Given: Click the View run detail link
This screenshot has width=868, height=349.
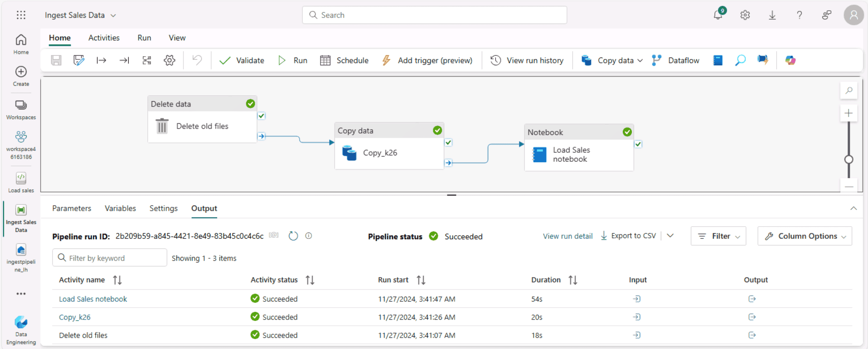Looking at the screenshot, I should point(567,236).
